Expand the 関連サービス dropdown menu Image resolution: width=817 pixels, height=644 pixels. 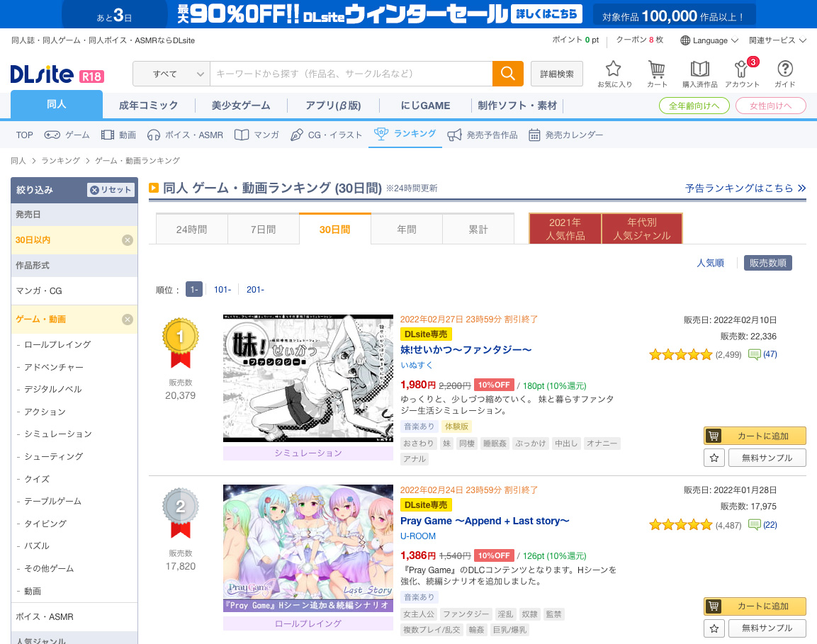coord(777,40)
